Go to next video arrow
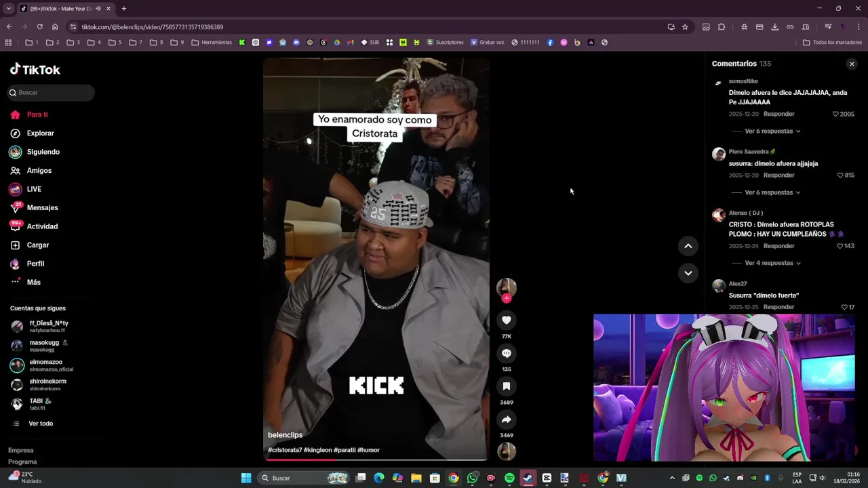The height and width of the screenshot is (488, 868). point(688,273)
